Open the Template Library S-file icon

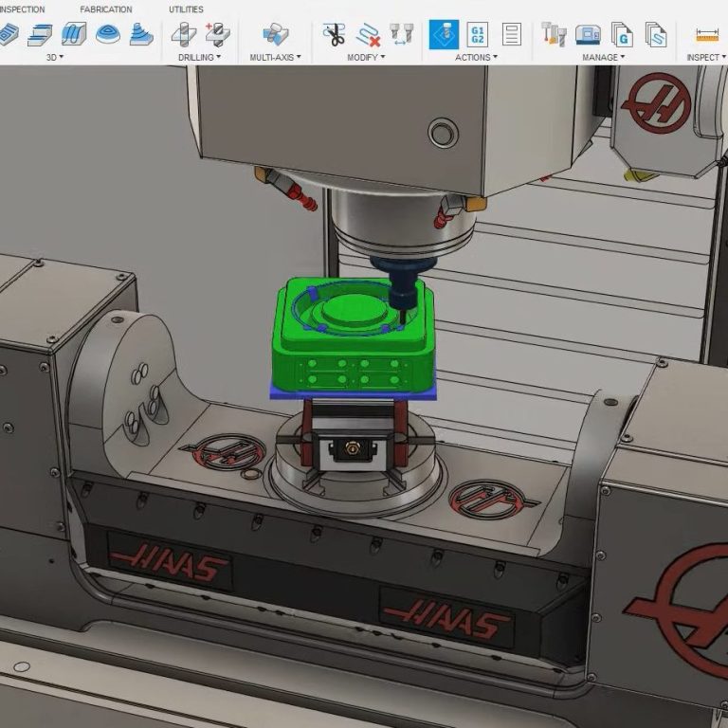tap(656, 34)
